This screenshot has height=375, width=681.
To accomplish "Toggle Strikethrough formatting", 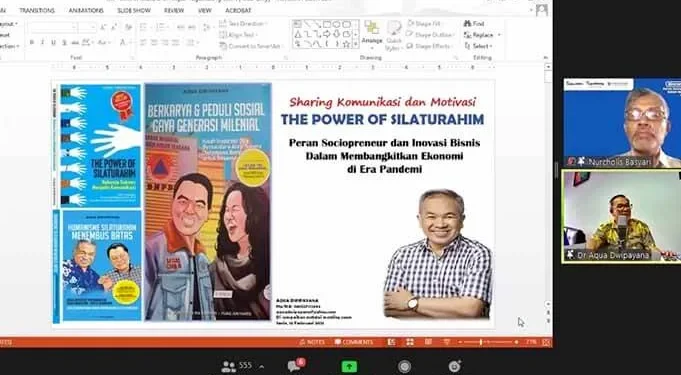I will [x=75, y=42].
